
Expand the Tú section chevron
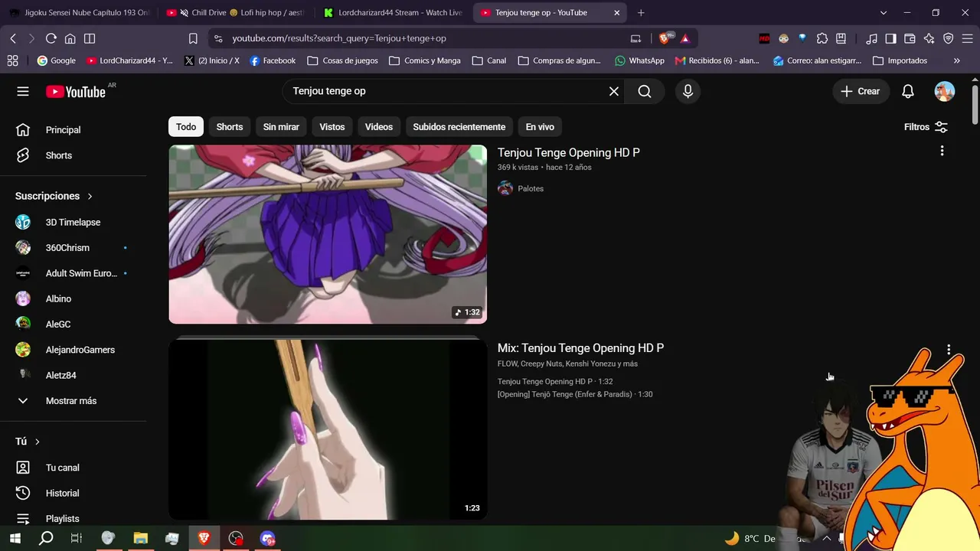(37, 442)
